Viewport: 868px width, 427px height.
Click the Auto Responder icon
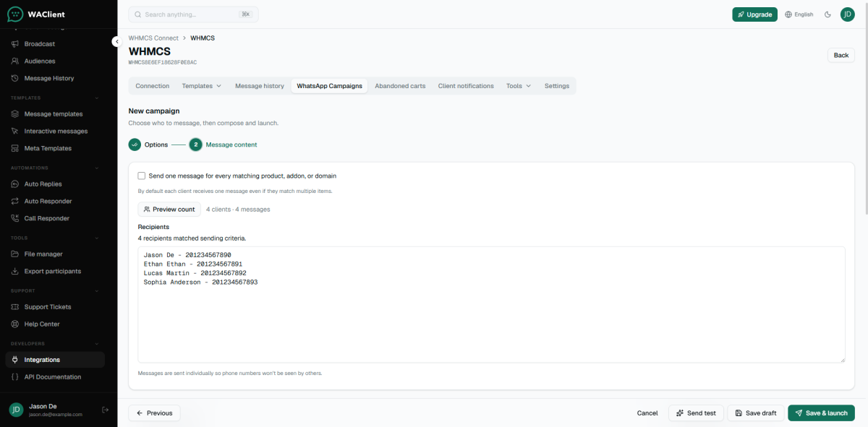(x=16, y=202)
